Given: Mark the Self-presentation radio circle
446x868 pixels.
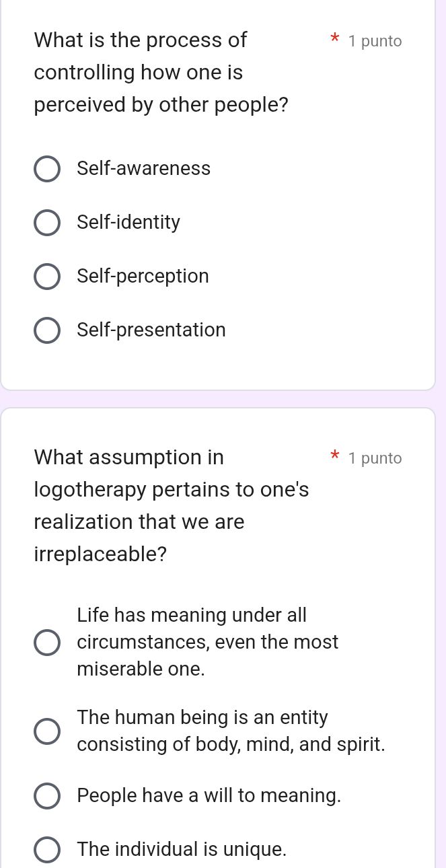Looking at the screenshot, I should point(46,330).
